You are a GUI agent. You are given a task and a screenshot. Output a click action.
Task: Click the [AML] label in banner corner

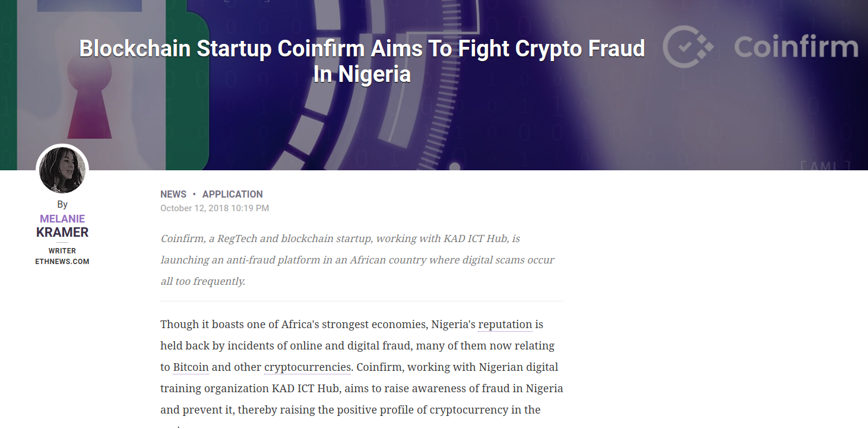pos(825,166)
